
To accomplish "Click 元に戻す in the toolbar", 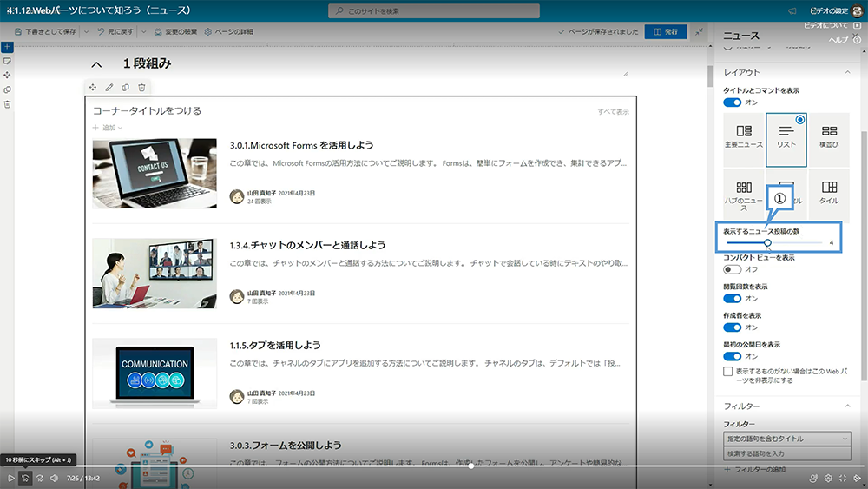I will pyautogui.click(x=115, y=31).
